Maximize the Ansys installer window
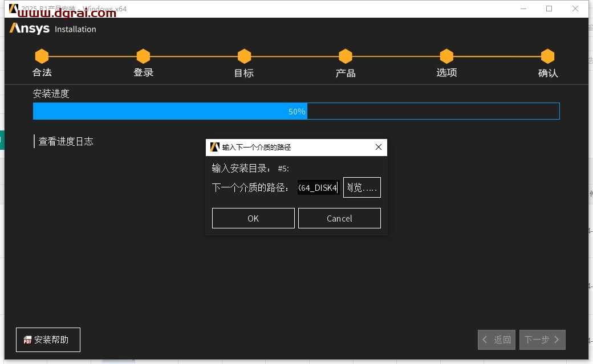Screen dimensions: 593x364 click(549, 9)
